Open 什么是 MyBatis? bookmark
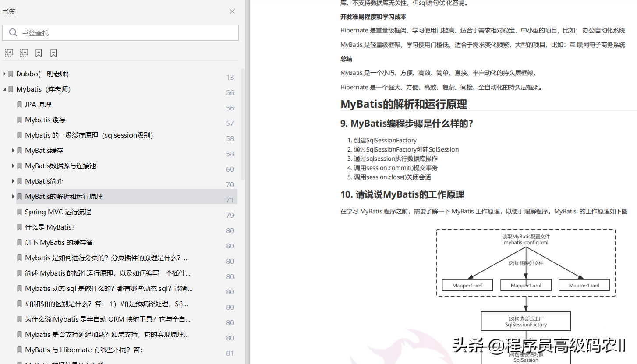 [50, 227]
